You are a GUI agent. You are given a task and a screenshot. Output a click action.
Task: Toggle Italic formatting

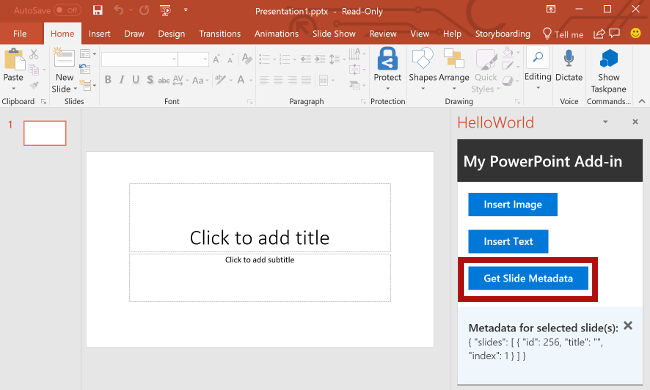pyautogui.click(x=121, y=80)
